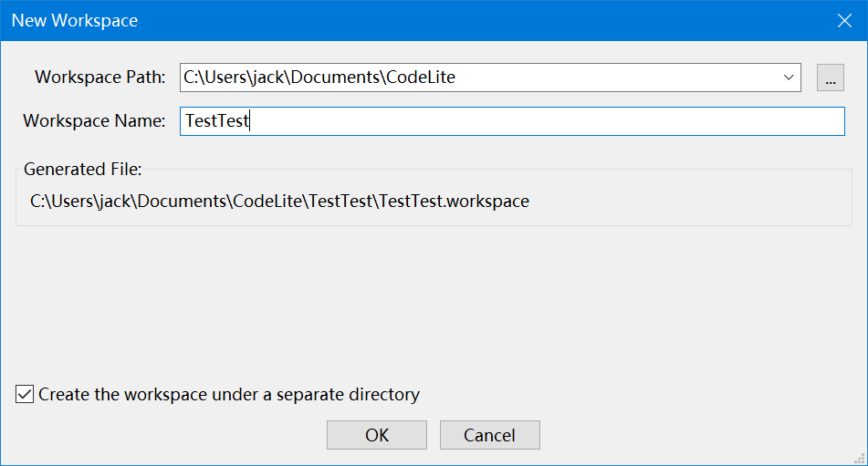Close the New Workspace dialog with X

pos(844,20)
